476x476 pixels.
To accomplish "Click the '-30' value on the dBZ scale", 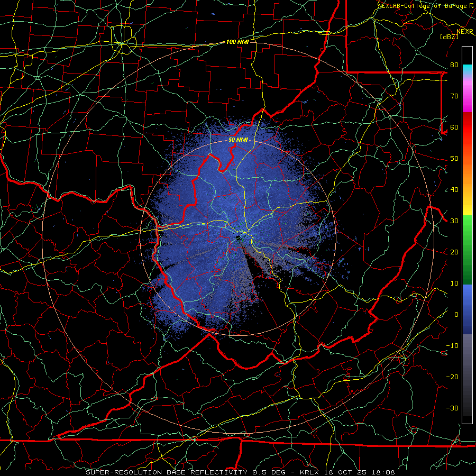I will pos(452,408).
